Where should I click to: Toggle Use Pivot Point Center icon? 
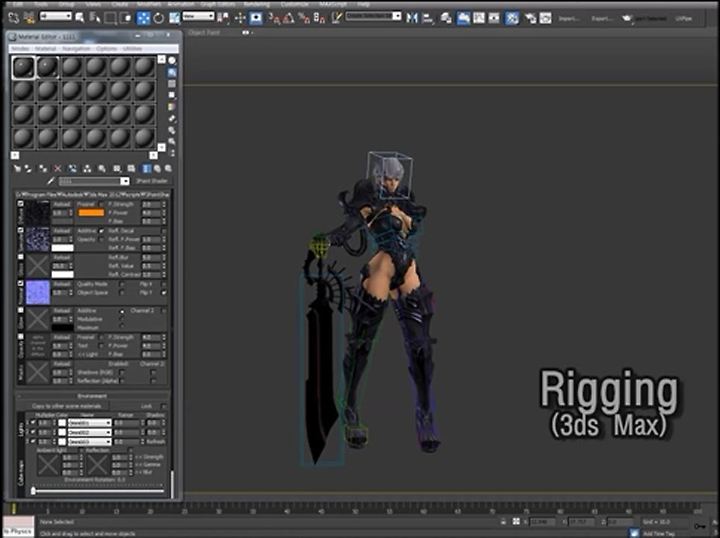coord(224,18)
